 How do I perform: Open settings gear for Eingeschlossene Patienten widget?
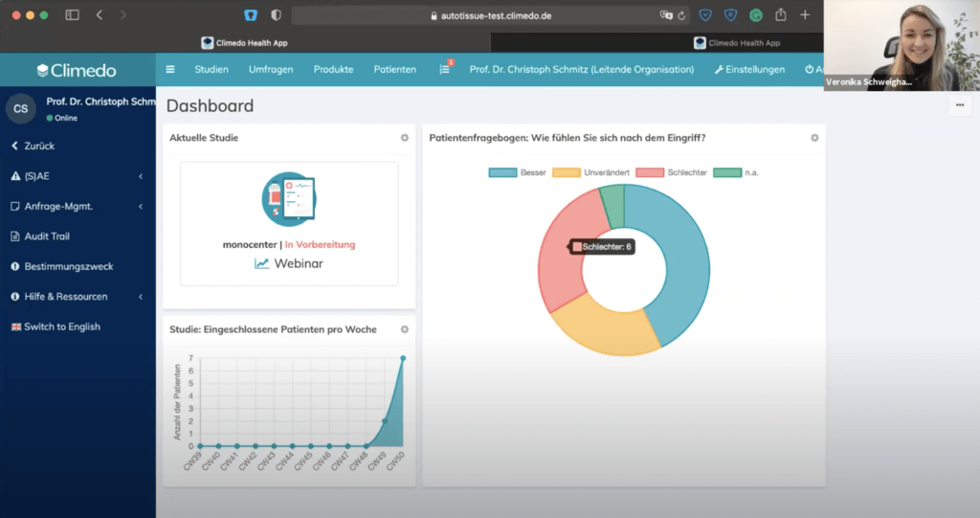coord(405,329)
